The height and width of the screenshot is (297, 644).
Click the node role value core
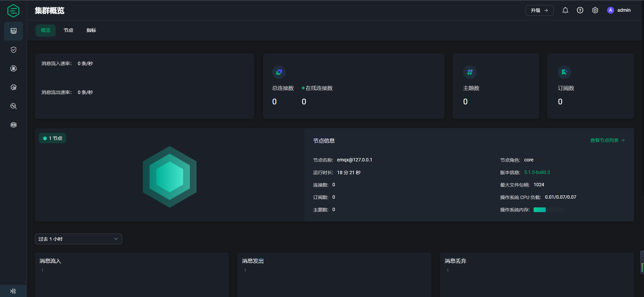pos(529,160)
